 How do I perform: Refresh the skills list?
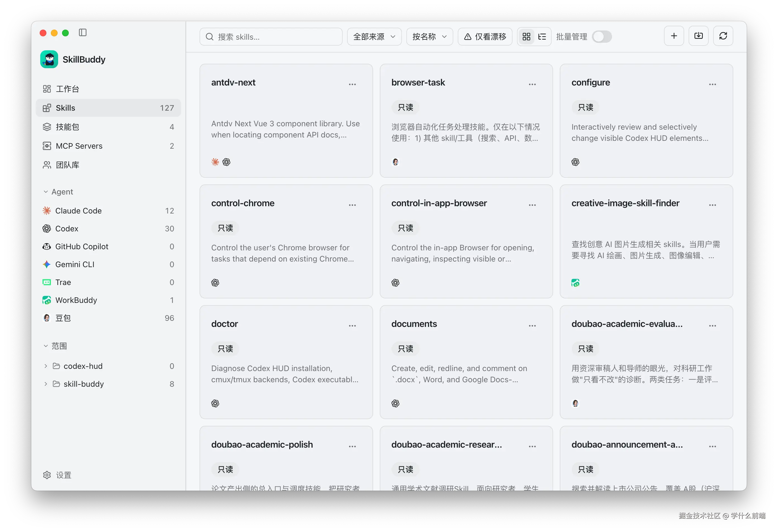tap(723, 36)
